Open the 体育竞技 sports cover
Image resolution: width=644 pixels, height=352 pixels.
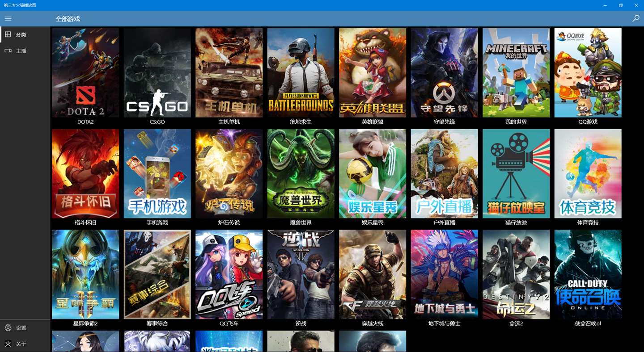[x=588, y=174]
